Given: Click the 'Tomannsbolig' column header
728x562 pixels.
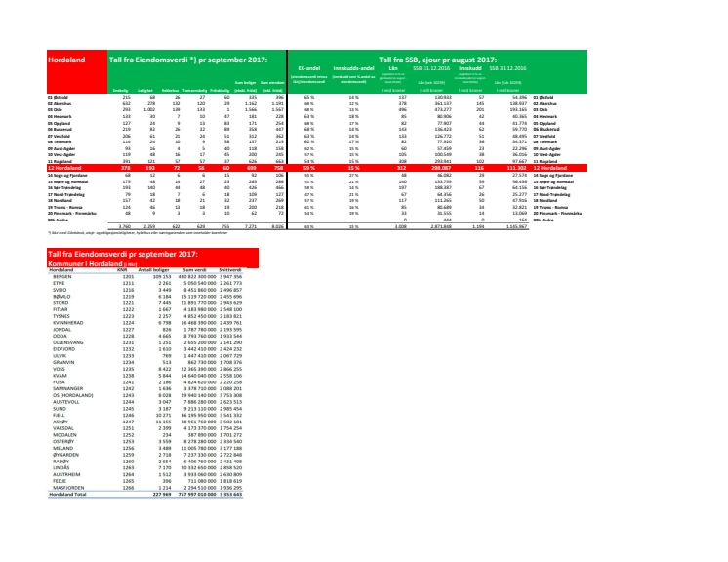Looking at the screenshot, I should [x=194, y=91].
